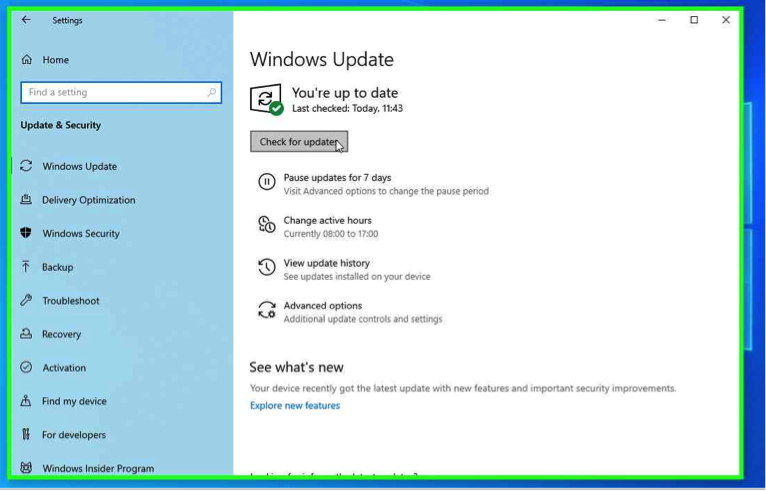The height and width of the screenshot is (491, 766).
Task: Select Backup in the sidebar
Action: pyautogui.click(x=57, y=267)
